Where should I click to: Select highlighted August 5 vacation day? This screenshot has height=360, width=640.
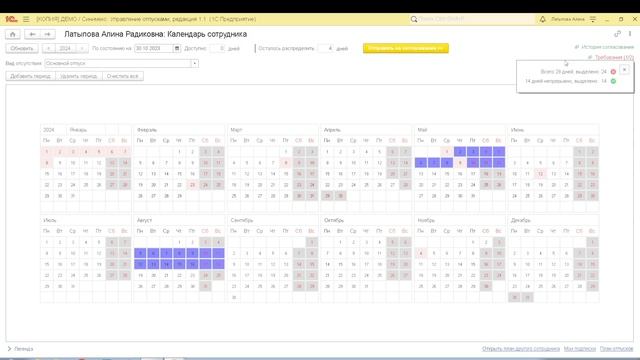pyautogui.click(x=140, y=253)
